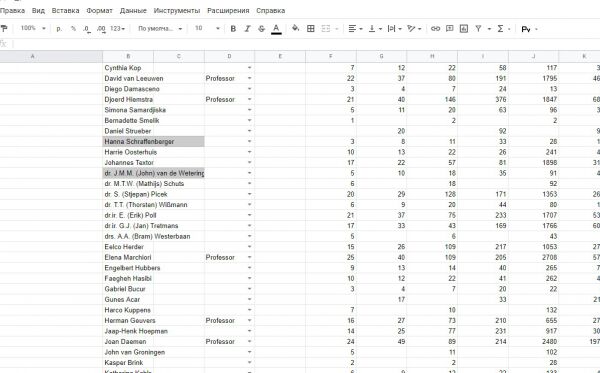
Task: Expand the filter views arrow
Action: [489, 29]
